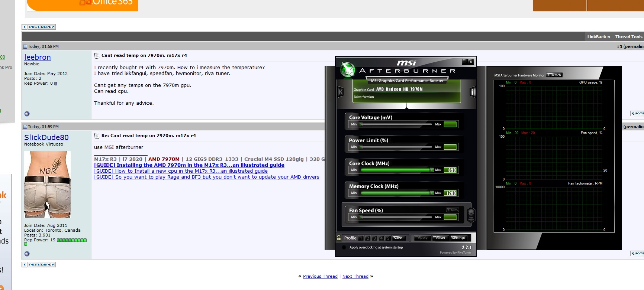Image resolution: width=644 pixels, height=290 pixels.
Task: Select Afterburner profile slot 3
Action: tap(374, 238)
